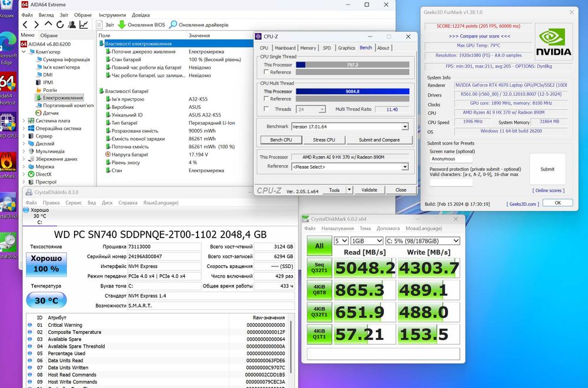
Task: Click Single Thread score bar 797.2
Action: coord(352,65)
